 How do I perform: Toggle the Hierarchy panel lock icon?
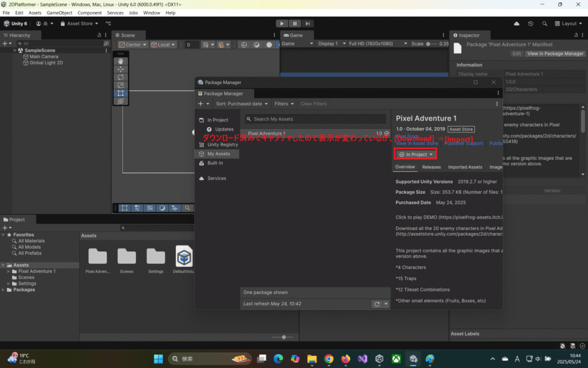click(99, 35)
